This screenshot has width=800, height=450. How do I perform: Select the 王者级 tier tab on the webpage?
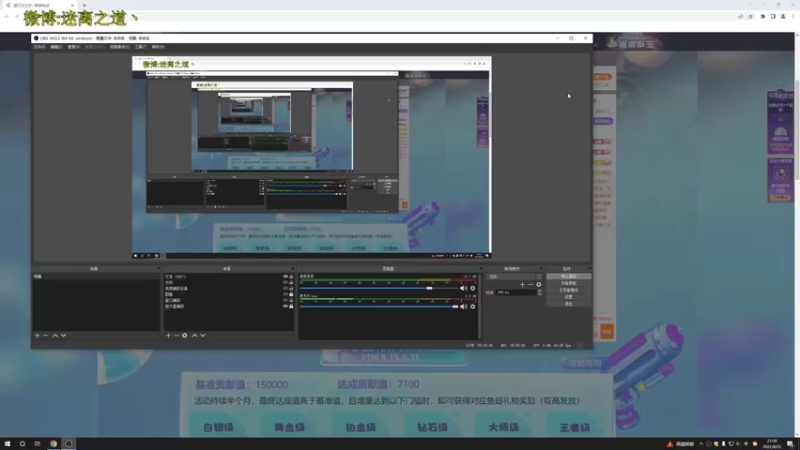point(574,428)
